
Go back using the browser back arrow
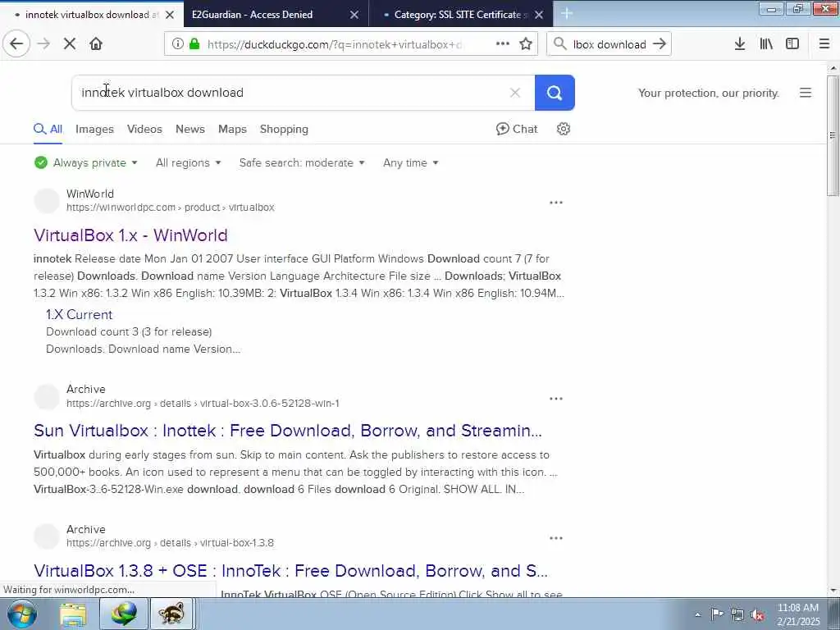[x=16, y=44]
